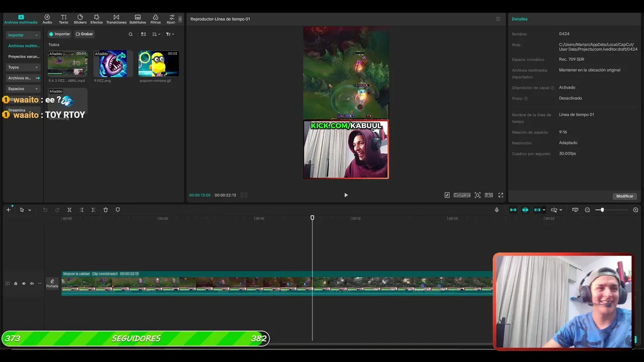
Task: Click the add-track plus icon on timeline toolbar
Action: click(x=8, y=210)
